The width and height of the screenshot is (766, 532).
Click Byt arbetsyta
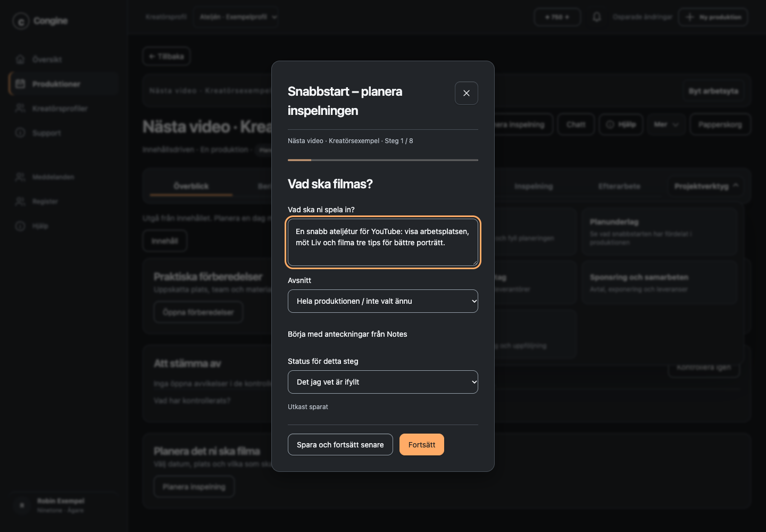click(713, 91)
